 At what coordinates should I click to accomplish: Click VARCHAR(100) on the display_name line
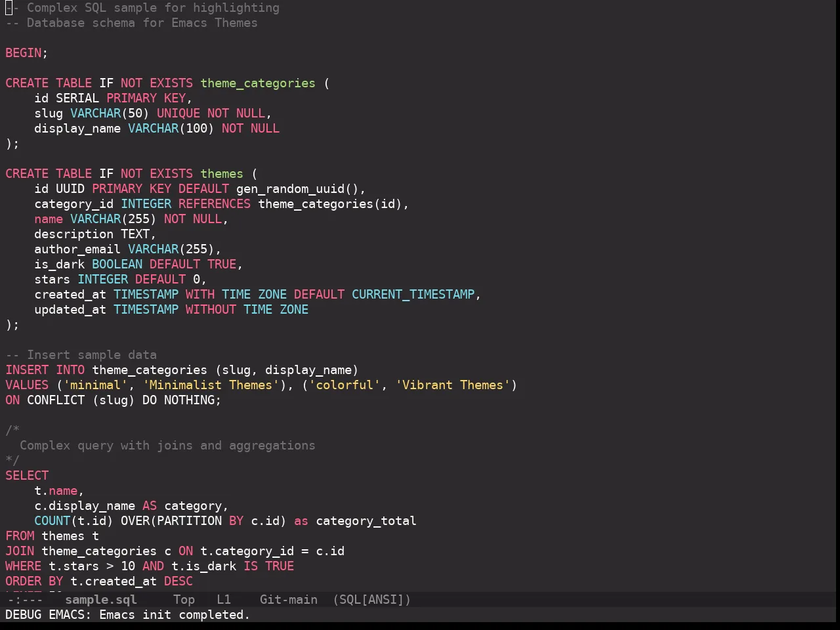tap(171, 129)
